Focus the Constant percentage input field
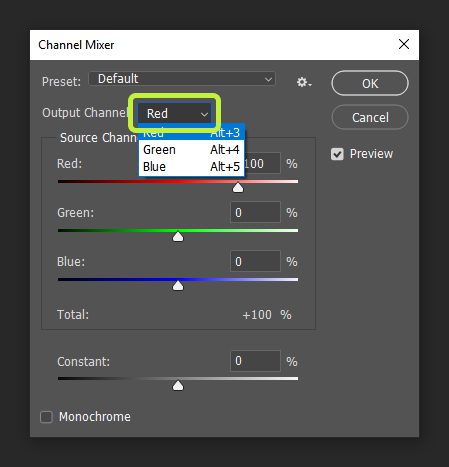Viewport: 449px width, 467px height. [255, 361]
